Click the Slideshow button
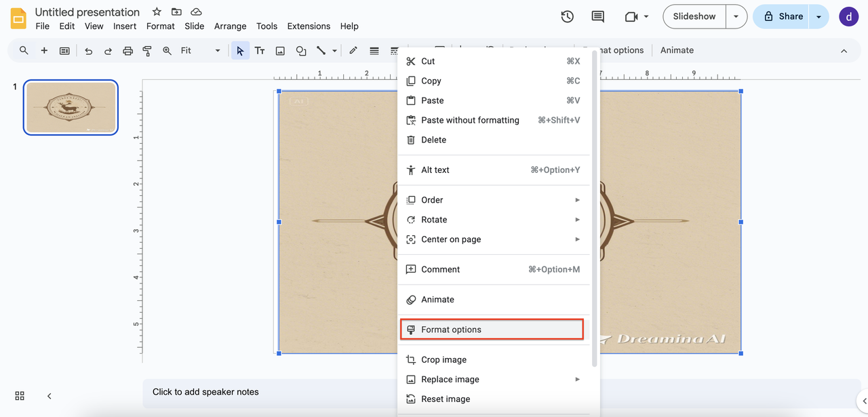 coord(694,16)
